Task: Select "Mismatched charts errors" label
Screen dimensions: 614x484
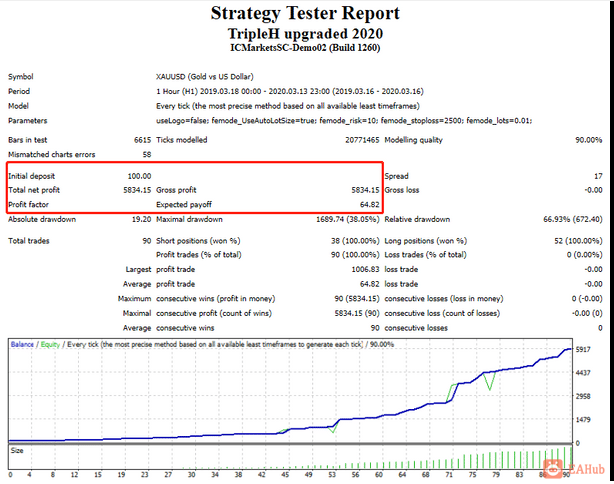Action: 52,154
